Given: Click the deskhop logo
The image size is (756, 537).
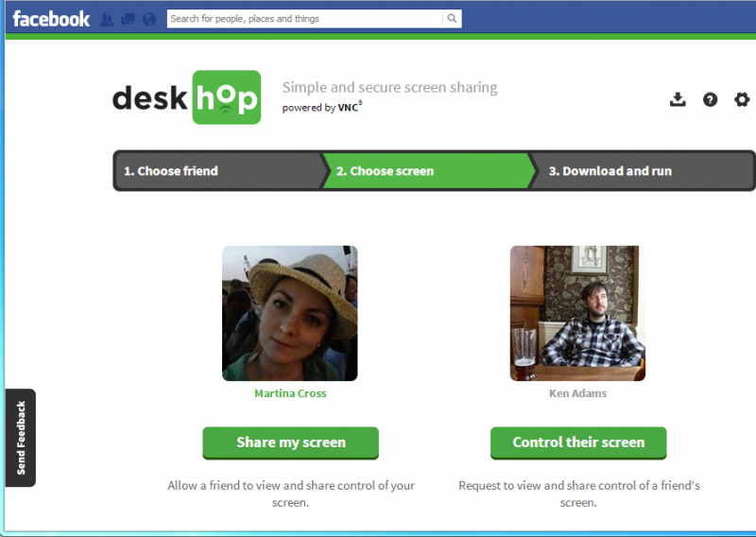Looking at the screenshot, I should [x=186, y=97].
